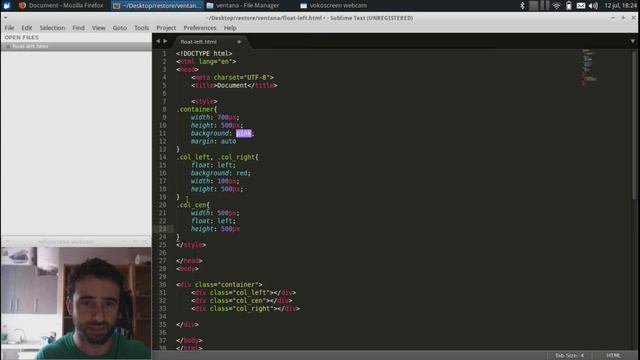The image size is (640, 360).
Task: Click the highlighted 'pink' value on line 11
Action: (244, 133)
